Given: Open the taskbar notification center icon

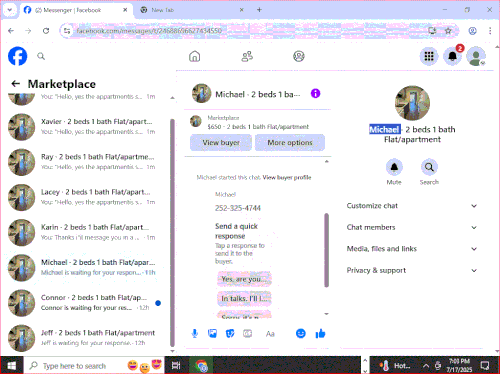Looking at the screenshot, I should [485, 366].
